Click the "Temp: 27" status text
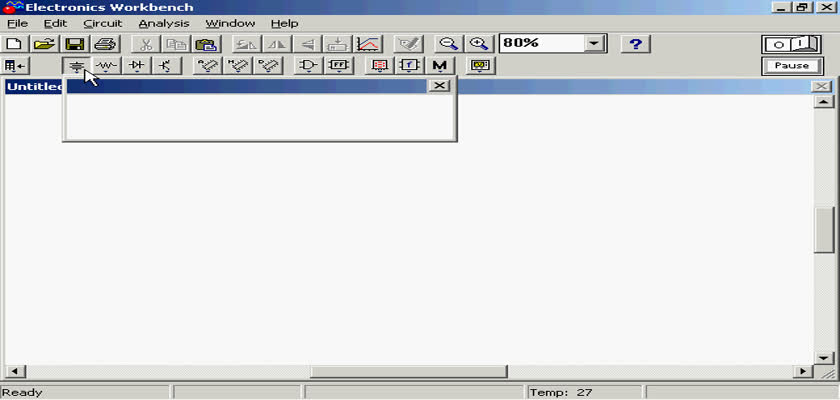This screenshot has height=400, width=840. (x=561, y=393)
